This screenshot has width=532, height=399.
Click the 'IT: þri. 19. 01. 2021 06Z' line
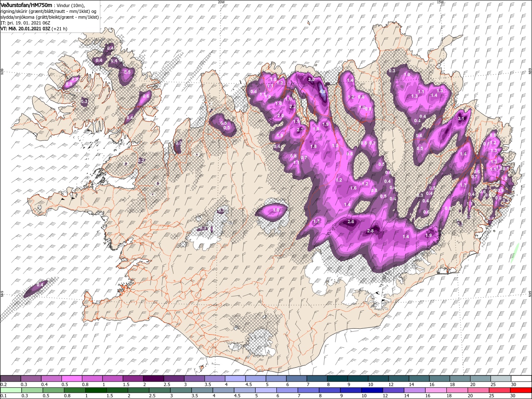(25, 23)
